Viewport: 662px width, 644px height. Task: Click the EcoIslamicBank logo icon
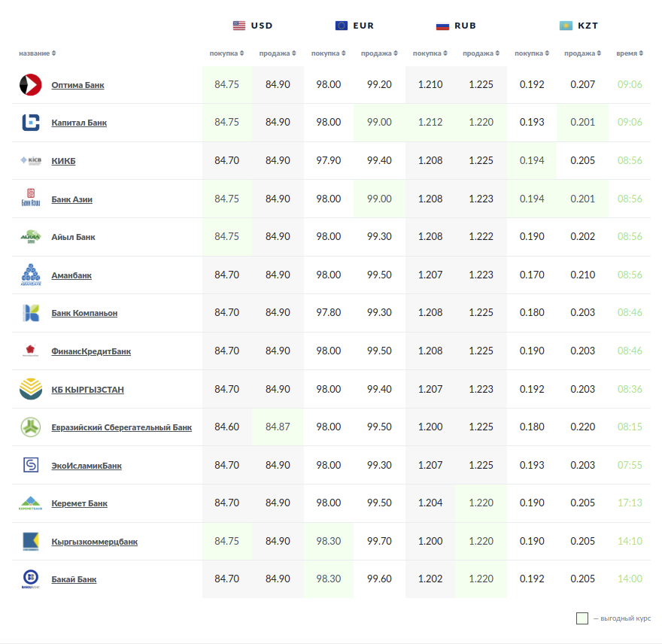click(x=30, y=466)
